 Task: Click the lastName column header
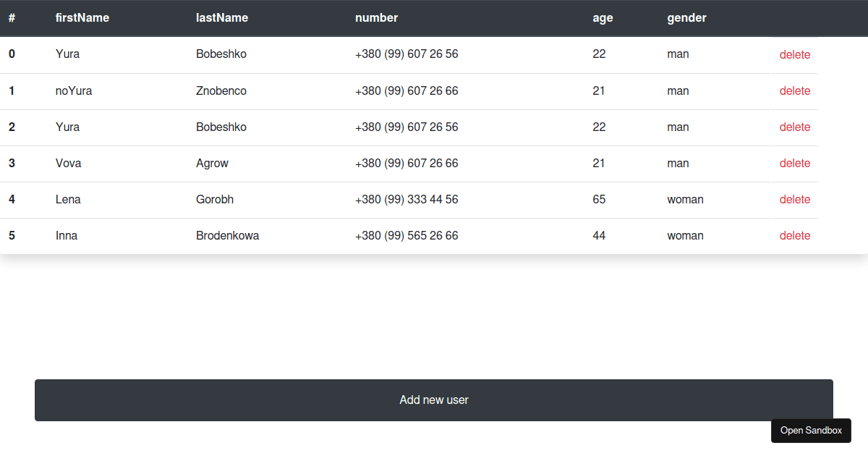(x=222, y=18)
